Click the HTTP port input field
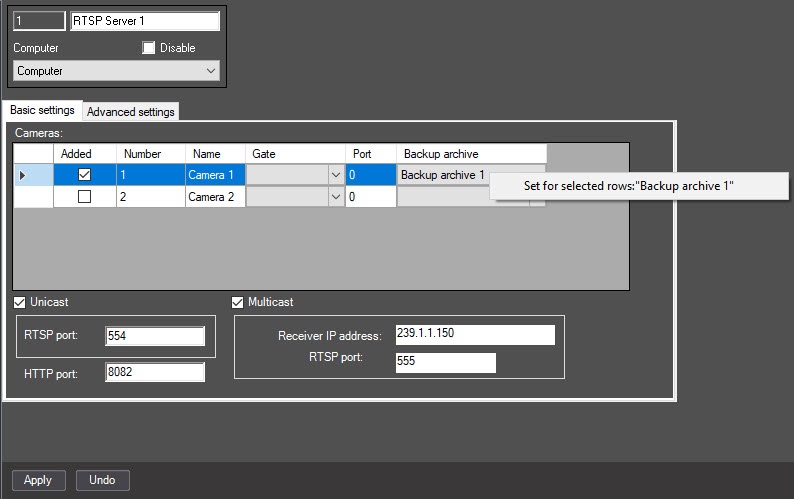 click(155, 372)
